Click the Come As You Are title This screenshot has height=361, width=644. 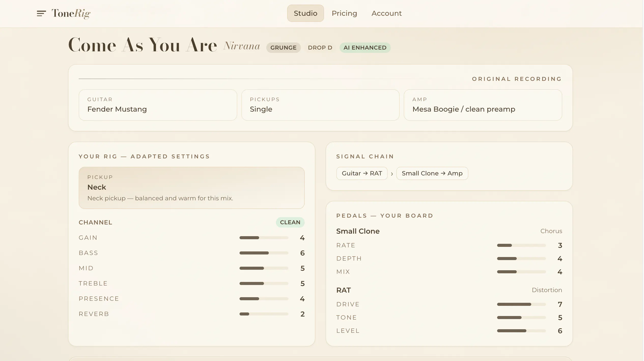[143, 45]
